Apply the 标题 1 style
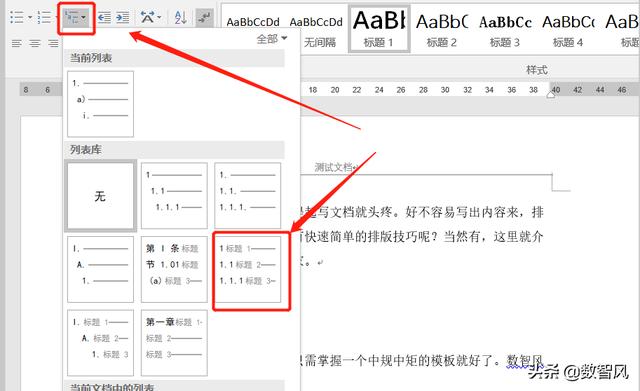Viewport: 640px width, 391px height. 379,29
